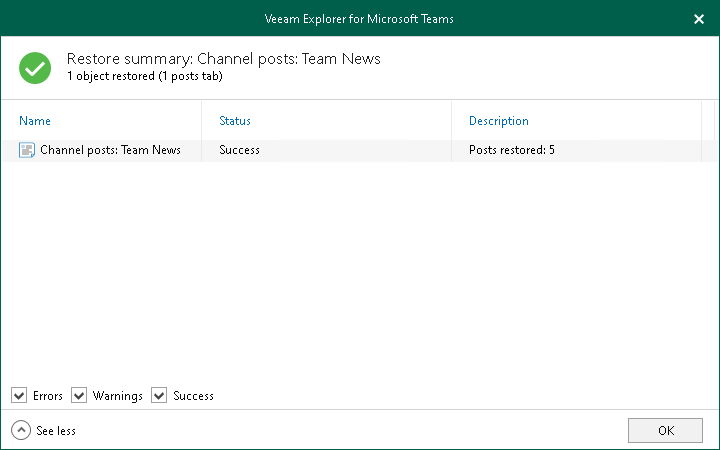Close the Veeam Explorer dialog
Viewport: 720px width, 450px height.
[x=699, y=18]
